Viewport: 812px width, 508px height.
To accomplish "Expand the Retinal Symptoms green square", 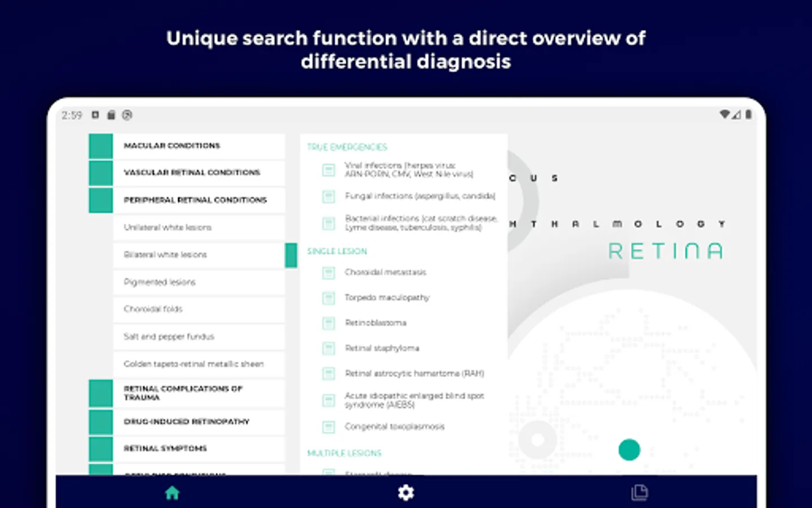I will pyautogui.click(x=101, y=449).
